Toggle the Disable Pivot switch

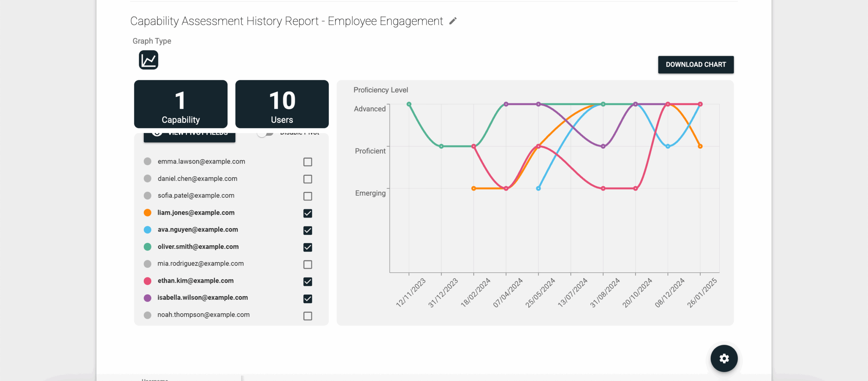point(265,133)
